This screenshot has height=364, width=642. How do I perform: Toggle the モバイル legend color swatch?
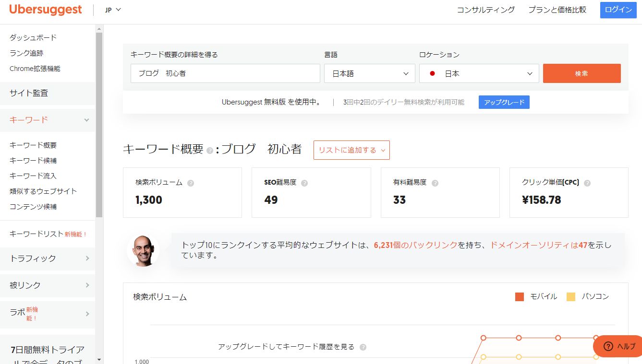520,297
